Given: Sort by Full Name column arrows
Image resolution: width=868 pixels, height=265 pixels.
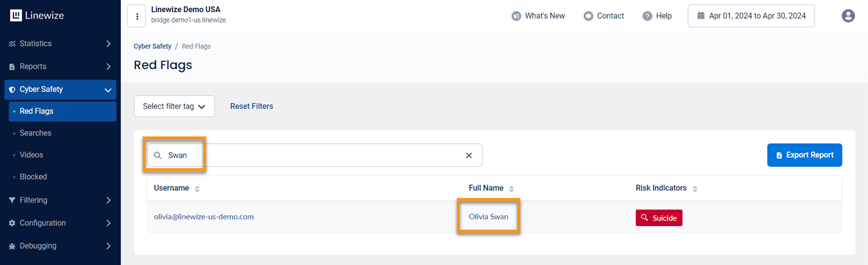Looking at the screenshot, I should click(x=512, y=189).
